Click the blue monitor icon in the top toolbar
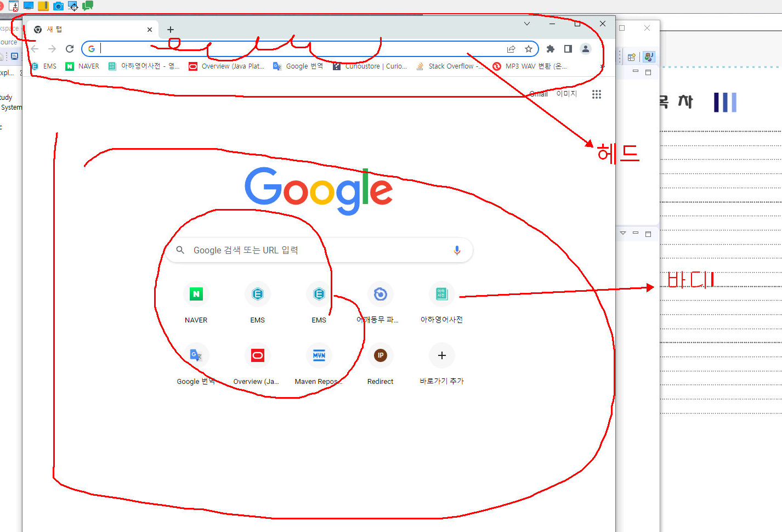Viewport: 782px width, 532px height. pos(29,5)
